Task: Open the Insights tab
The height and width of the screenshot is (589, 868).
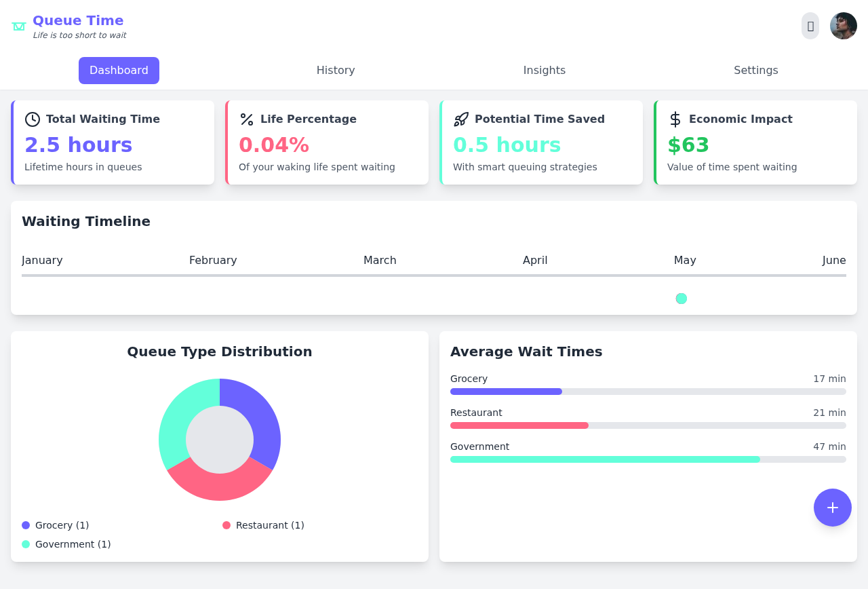Action: coord(544,70)
